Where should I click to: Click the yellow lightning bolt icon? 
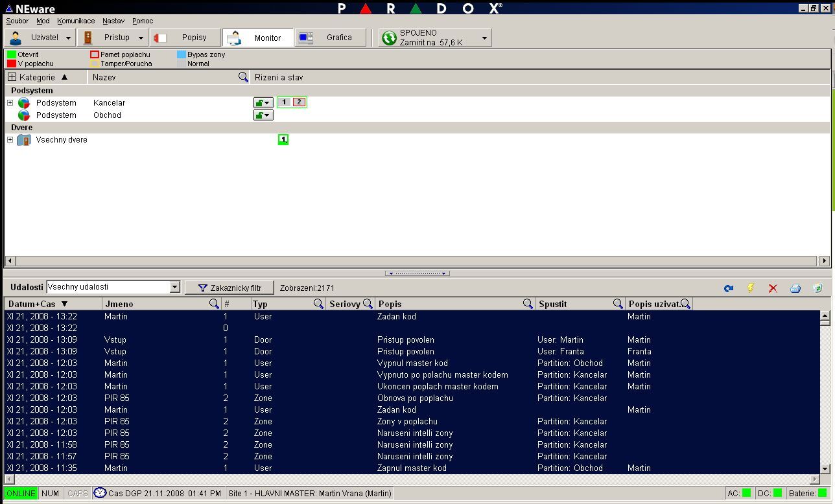(x=751, y=288)
